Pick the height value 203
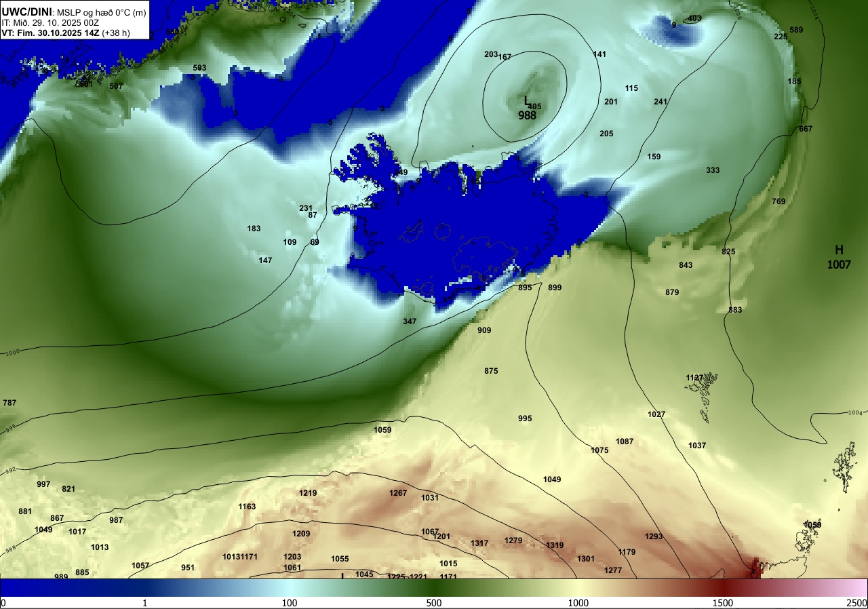Screen dimensions: 868x609 491,54
